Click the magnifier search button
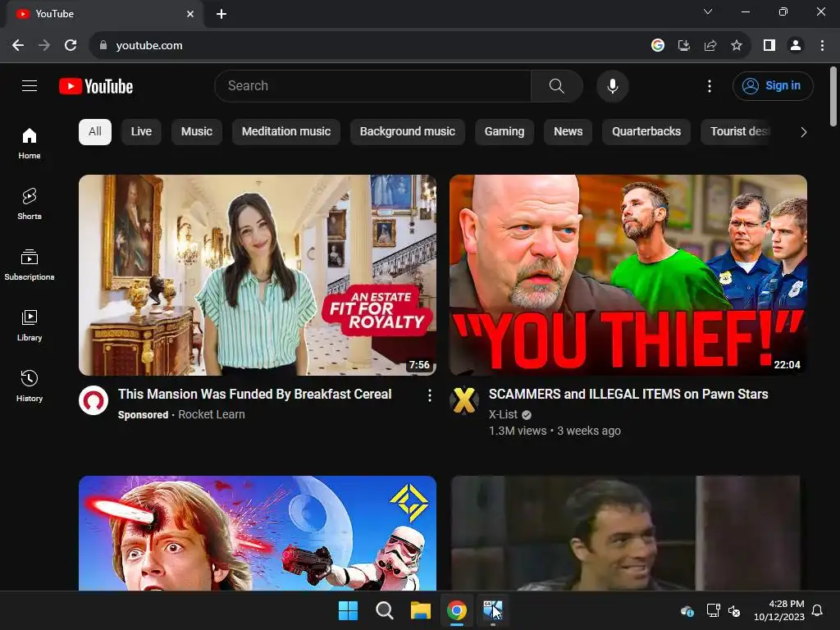The image size is (840, 630). (557, 85)
